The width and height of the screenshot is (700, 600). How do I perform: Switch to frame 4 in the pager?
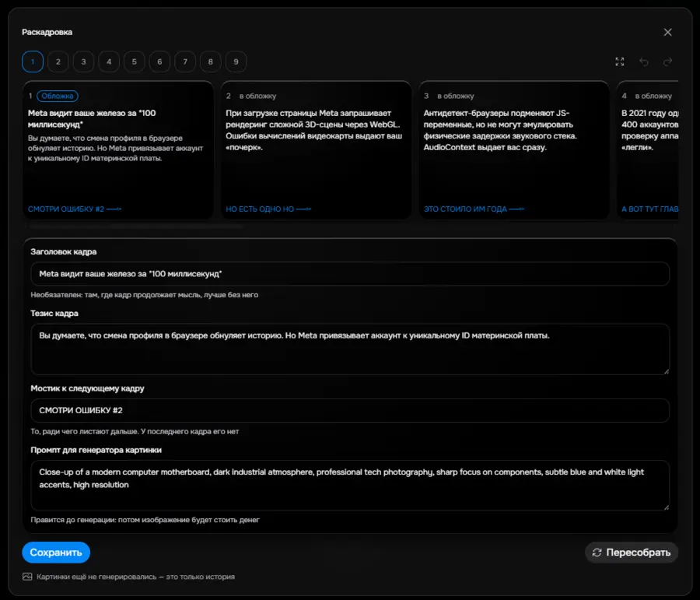109,61
